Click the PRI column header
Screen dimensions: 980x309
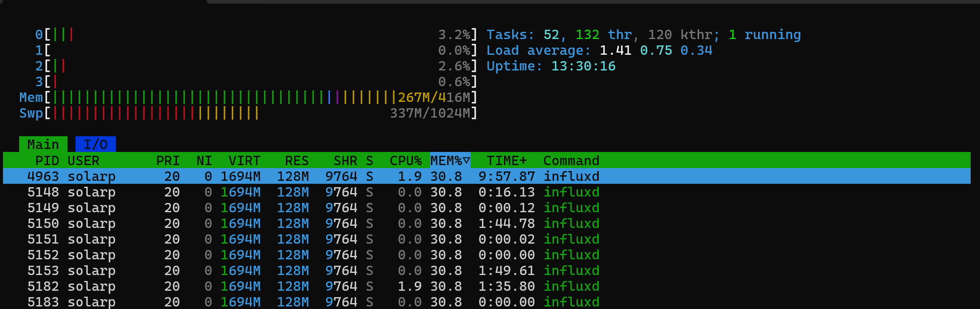coord(168,160)
